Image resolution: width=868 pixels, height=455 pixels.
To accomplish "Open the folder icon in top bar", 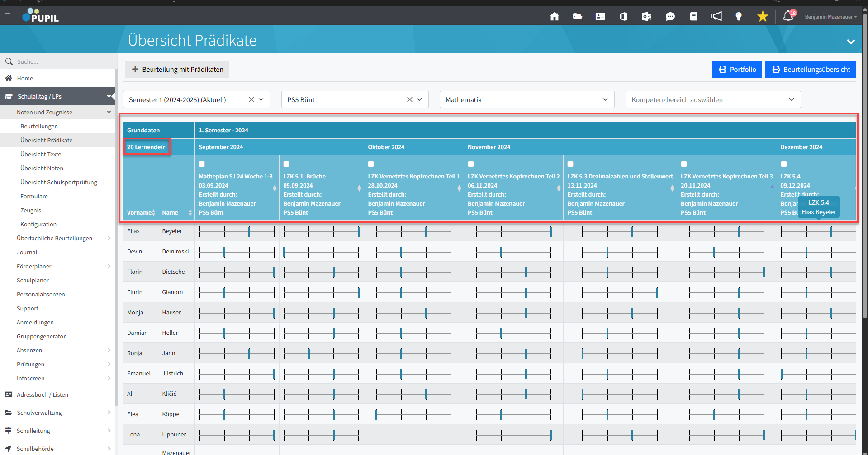I will 577,17.
